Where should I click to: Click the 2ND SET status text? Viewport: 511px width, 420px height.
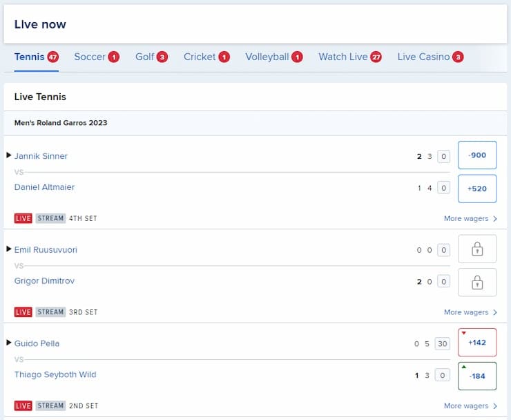(84, 405)
